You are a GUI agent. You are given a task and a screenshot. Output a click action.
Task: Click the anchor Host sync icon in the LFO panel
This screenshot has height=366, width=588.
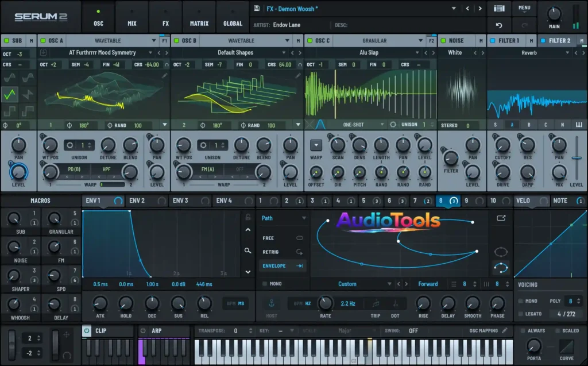(x=272, y=302)
